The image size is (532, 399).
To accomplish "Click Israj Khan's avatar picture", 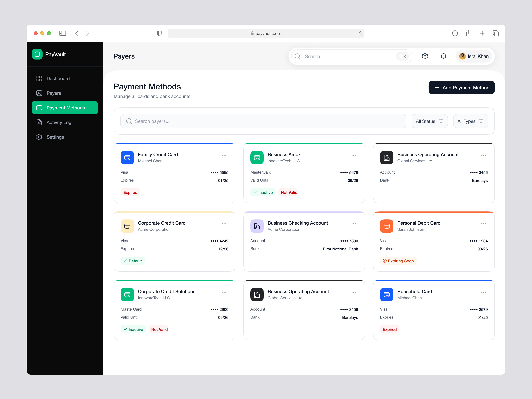I will click(x=462, y=56).
